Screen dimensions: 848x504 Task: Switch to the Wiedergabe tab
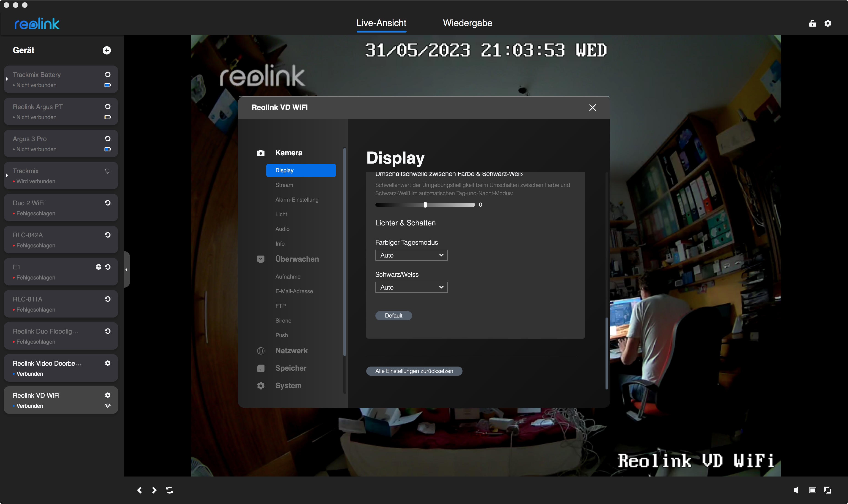[x=467, y=23]
